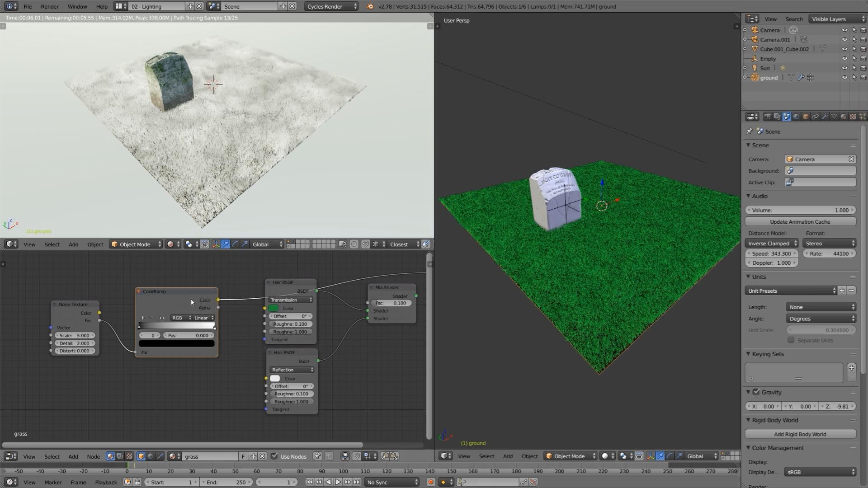Click play animation in timeline
Viewport: 868px width, 488px height.
(338, 482)
